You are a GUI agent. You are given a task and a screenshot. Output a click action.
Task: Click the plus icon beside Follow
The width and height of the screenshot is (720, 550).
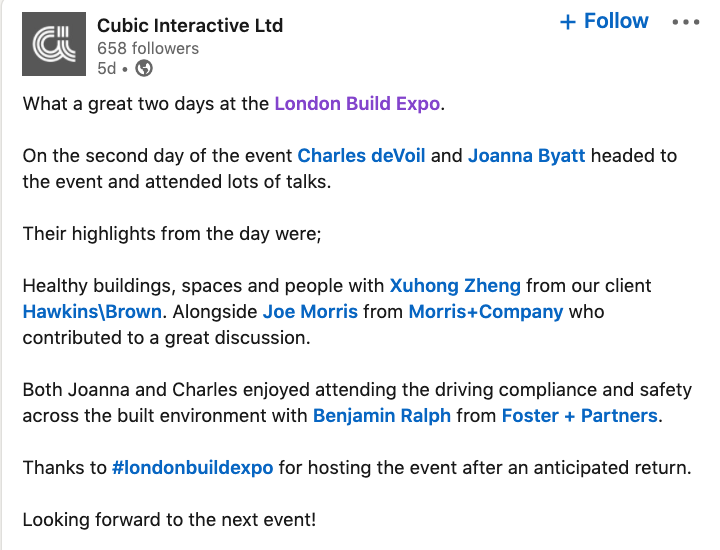[x=568, y=22]
